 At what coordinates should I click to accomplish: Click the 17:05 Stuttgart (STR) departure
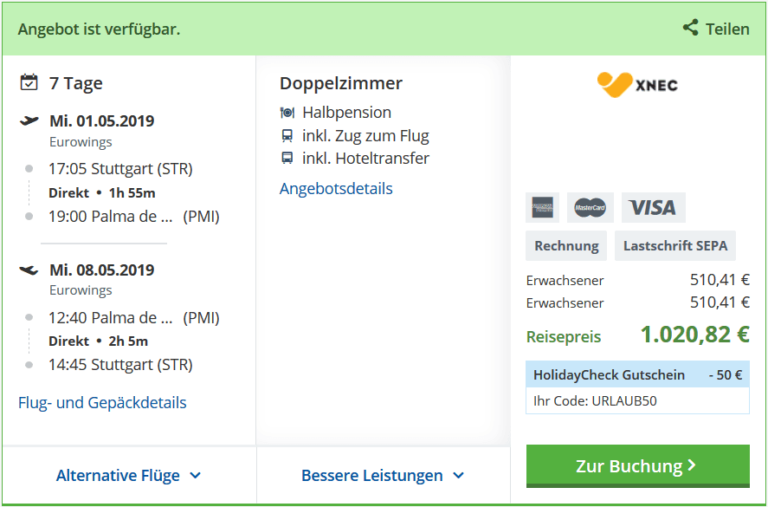click(120, 169)
